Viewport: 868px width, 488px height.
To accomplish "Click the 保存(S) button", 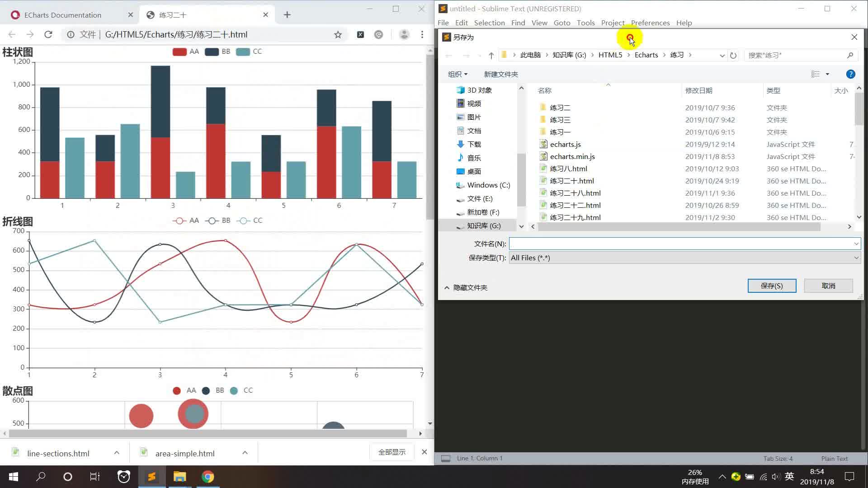I will [x=771, y=286].
